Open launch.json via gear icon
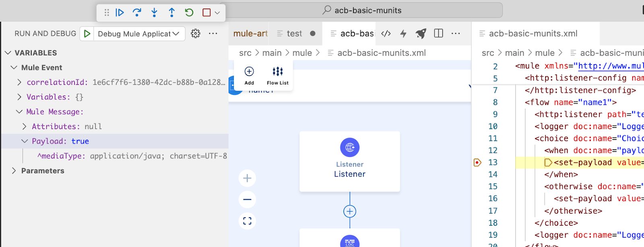The width and height of the screenshot is (644, 247). click(196, 34)
